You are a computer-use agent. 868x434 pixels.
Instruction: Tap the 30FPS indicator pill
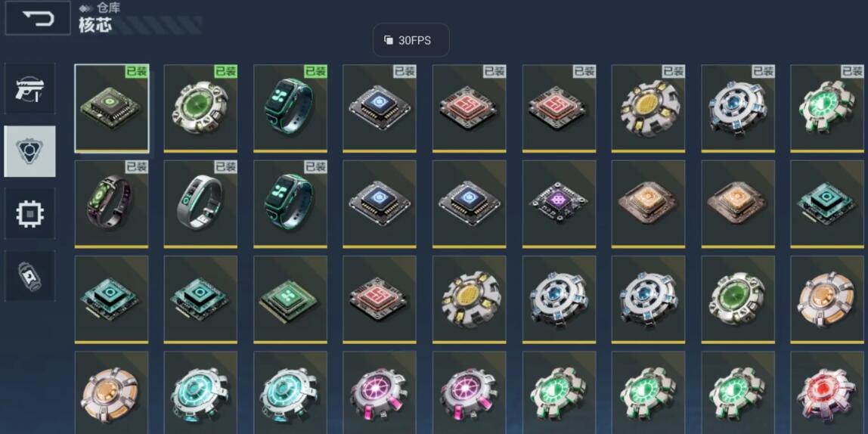point(411,40)
